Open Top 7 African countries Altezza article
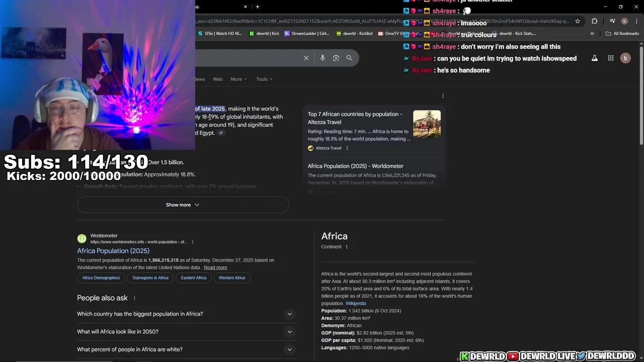 (355, 118)
